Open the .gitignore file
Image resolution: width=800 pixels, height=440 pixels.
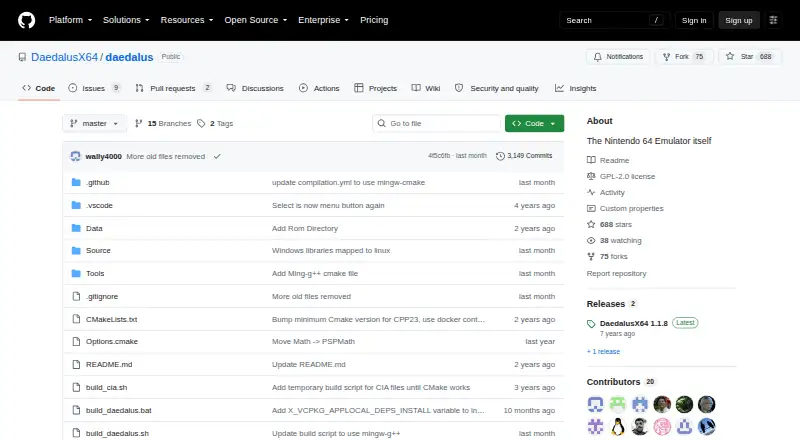(x=102, y=297)
